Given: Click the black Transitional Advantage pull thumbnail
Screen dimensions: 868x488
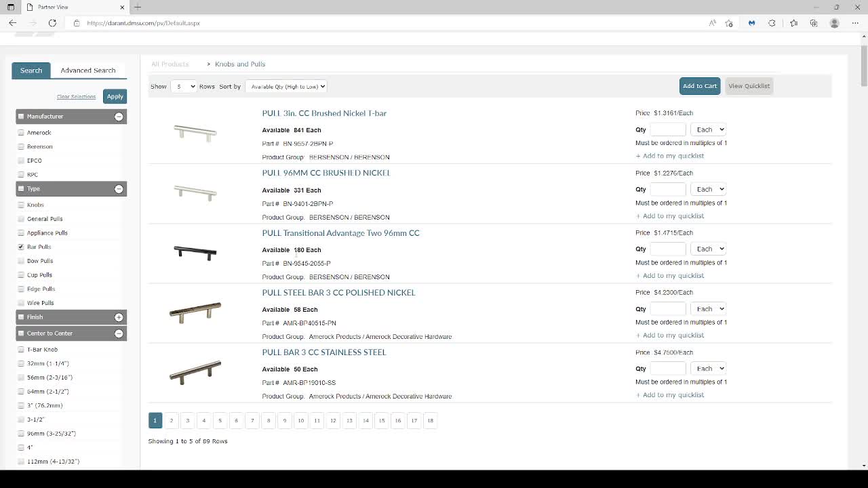Looking at the screenshot, I should pyautogui.click(x=195, y=253).
